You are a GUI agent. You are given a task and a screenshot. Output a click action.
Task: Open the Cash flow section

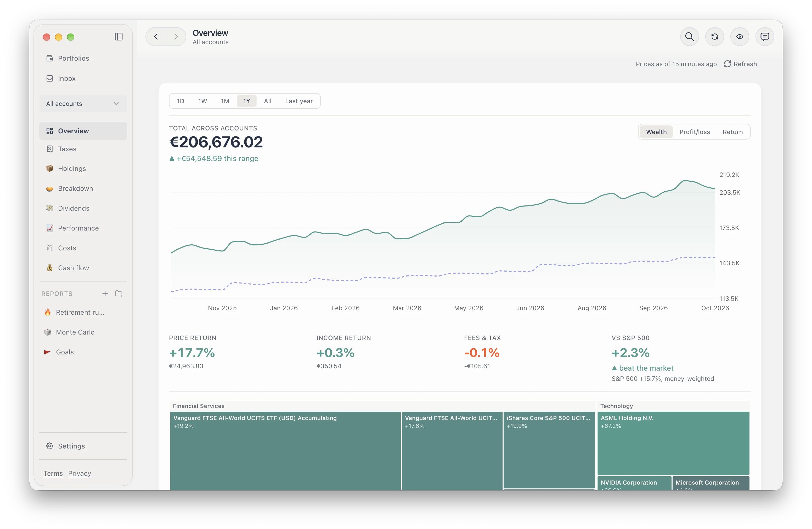(x=83, y=268)
